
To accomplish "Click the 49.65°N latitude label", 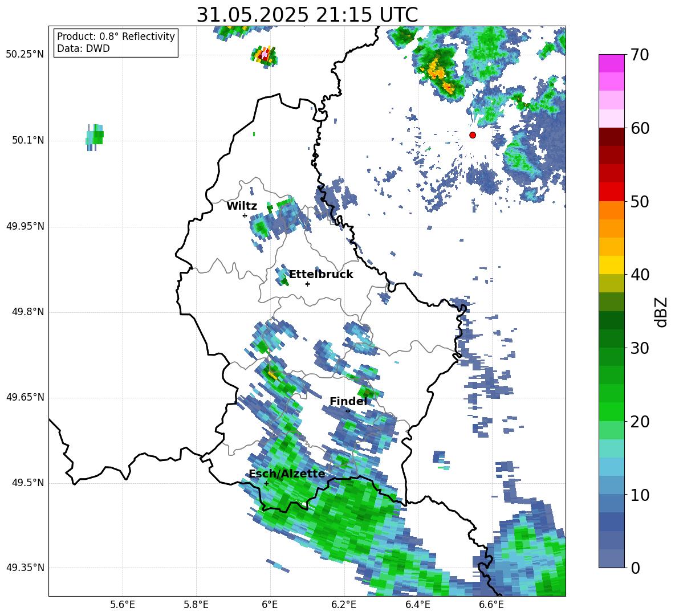I will point(25,397).
